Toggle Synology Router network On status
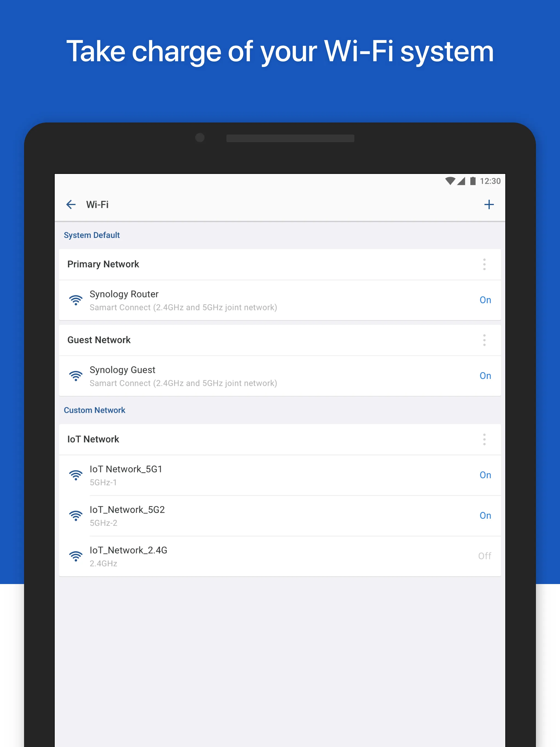 click(485, 300)
